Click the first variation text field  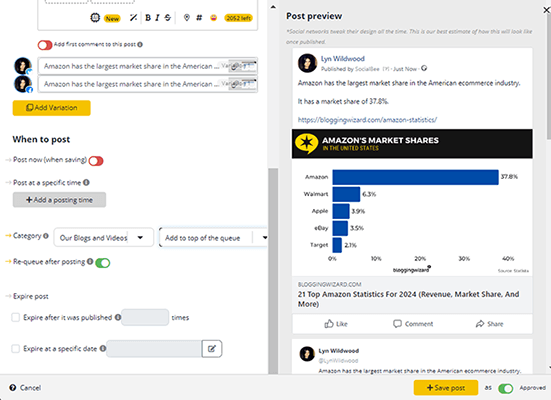coord(148,66)
